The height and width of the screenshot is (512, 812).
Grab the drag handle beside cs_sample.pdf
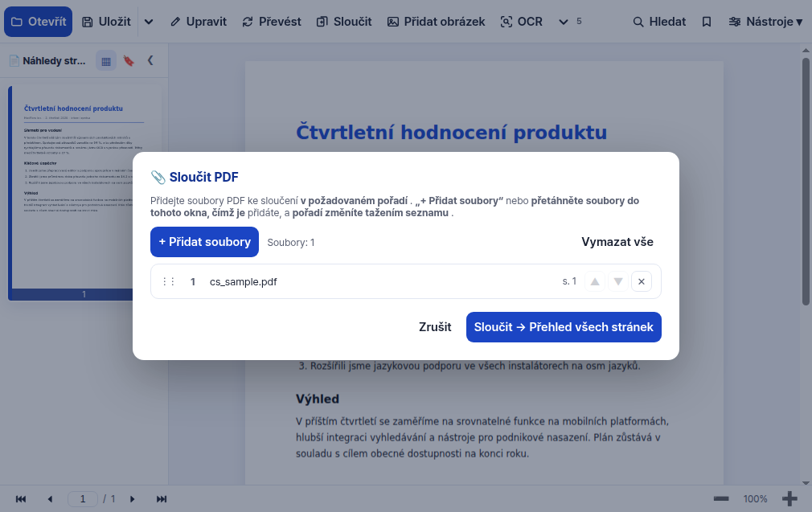point(168,281)
